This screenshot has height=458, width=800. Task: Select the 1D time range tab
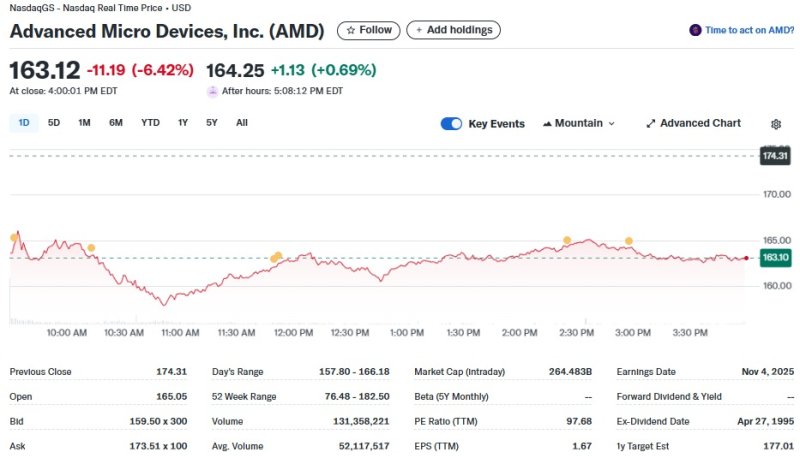[x=24, y=123]
